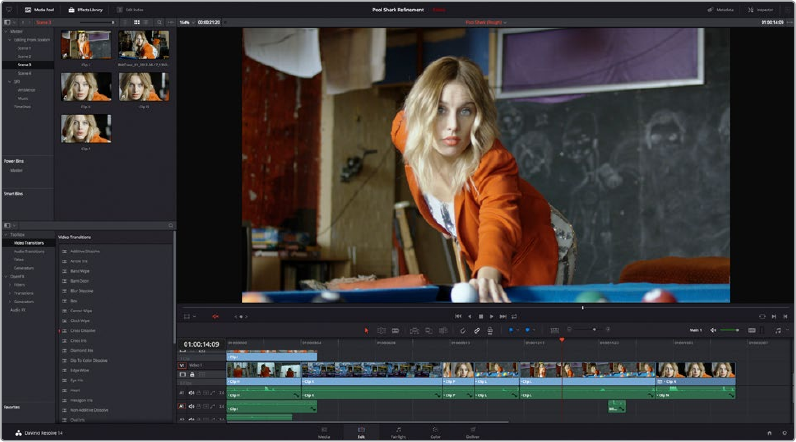This screenshot has width=796, height=442.
Task: Open the flag color dropdown
Action: point(518,330)
